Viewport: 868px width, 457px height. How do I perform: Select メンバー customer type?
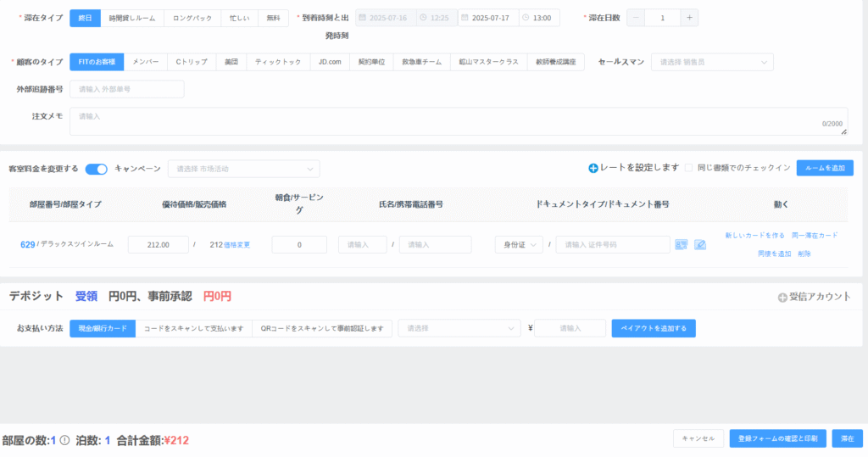pos(146,62)
